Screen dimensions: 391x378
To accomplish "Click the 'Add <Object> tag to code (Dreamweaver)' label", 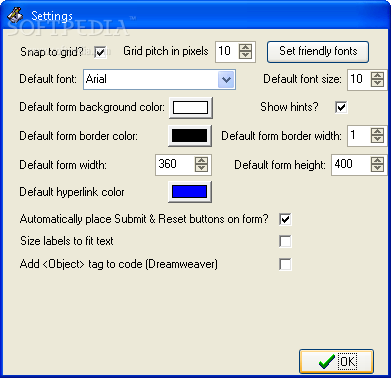I will click(119, 264).
